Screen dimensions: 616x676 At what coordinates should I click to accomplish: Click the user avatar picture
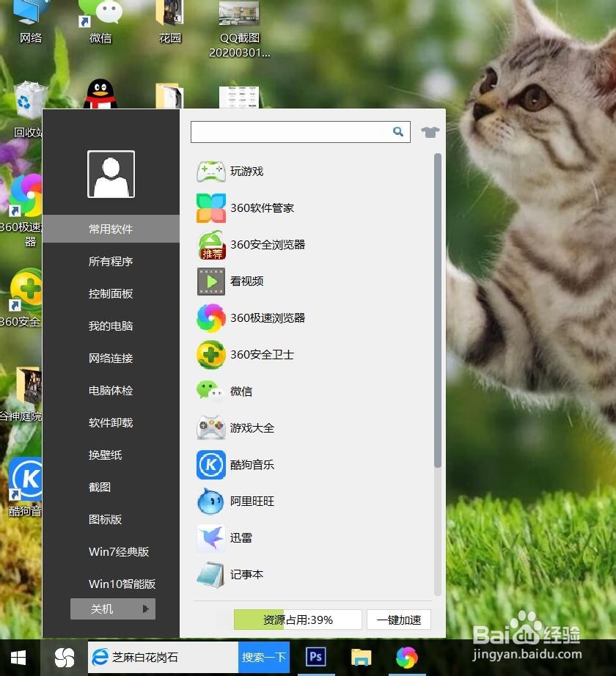[111, 174]
